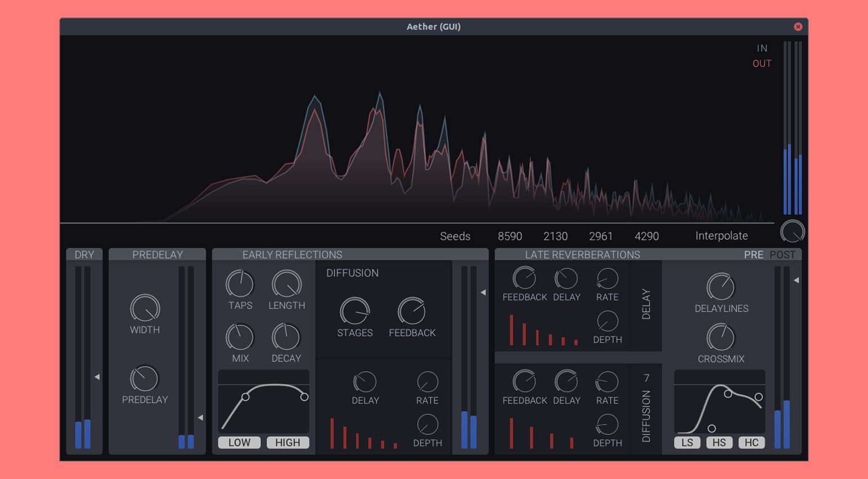Switch Late Reverberations order to POST
This screenshot has width=868, height=479.
click(x=783, y=255)
